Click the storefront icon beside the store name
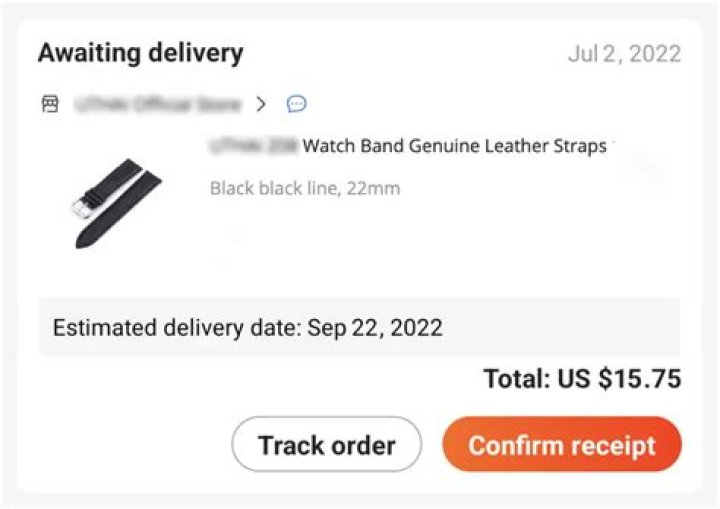 [49, 104]
